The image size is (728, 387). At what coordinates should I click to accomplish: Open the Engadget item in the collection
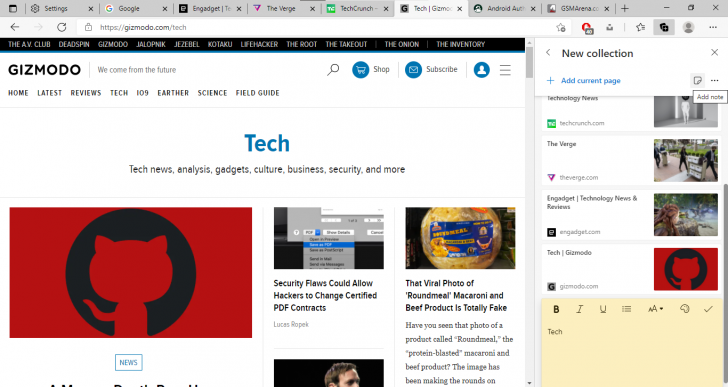pos(631,215)
